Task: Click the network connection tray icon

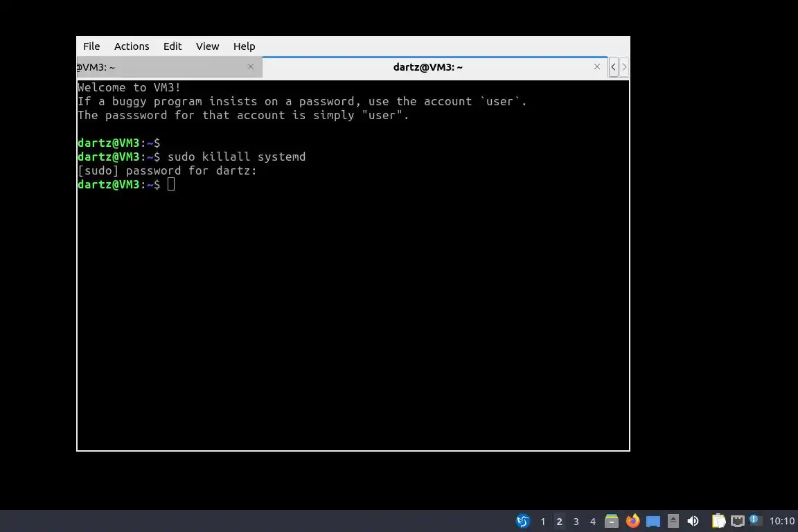Action: point(738,521)
